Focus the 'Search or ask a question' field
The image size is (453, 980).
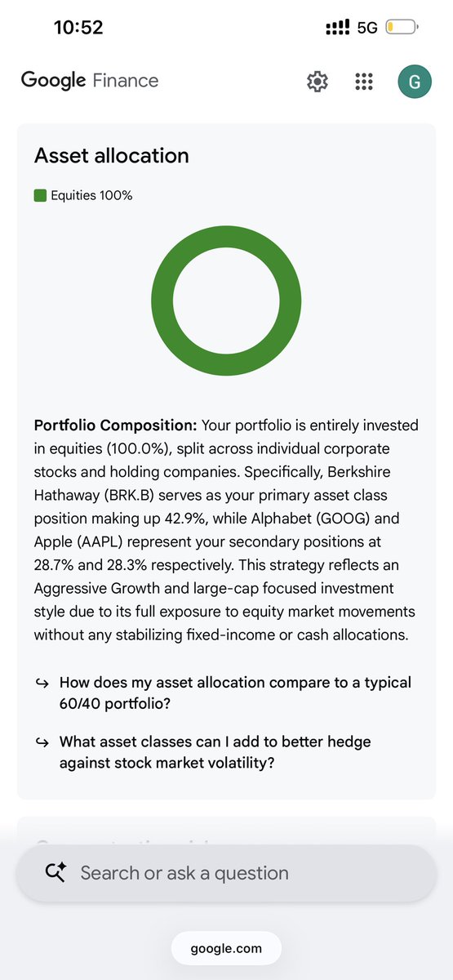pyautogui.click(x=226, y=873)
